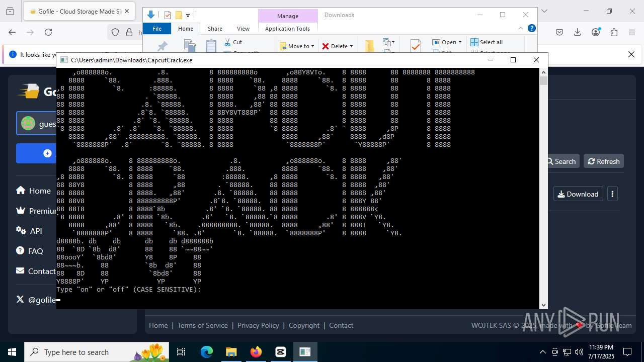
Task: Collapse the Explorer ribbon chevron
Action: coord(521,28)
